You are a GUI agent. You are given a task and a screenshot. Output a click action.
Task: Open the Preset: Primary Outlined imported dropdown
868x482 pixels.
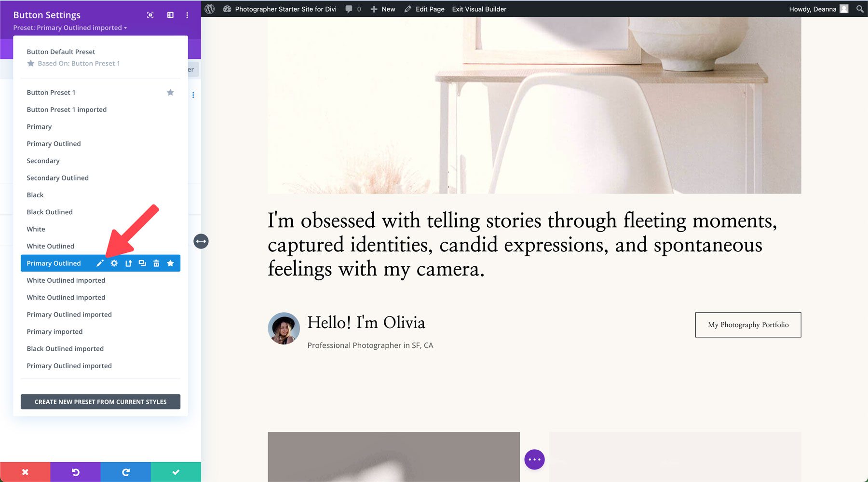point(70,28)
